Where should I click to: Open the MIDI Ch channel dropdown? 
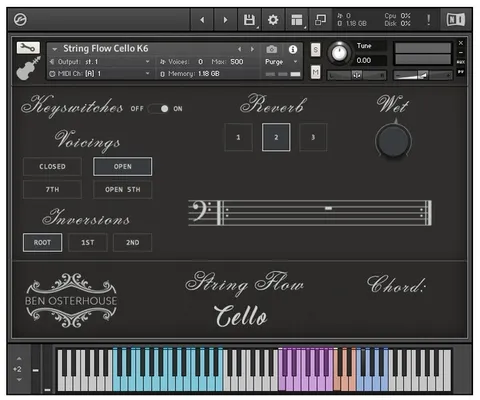point(100,74)
